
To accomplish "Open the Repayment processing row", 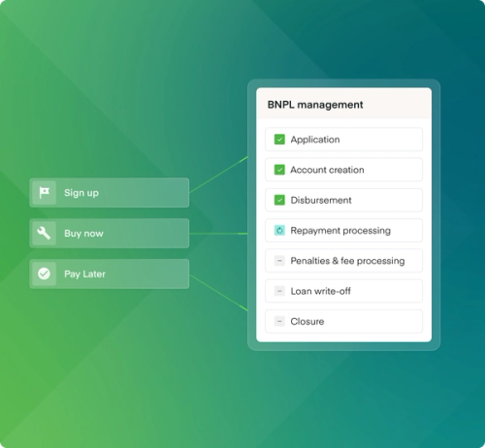I will click(343, 231).
